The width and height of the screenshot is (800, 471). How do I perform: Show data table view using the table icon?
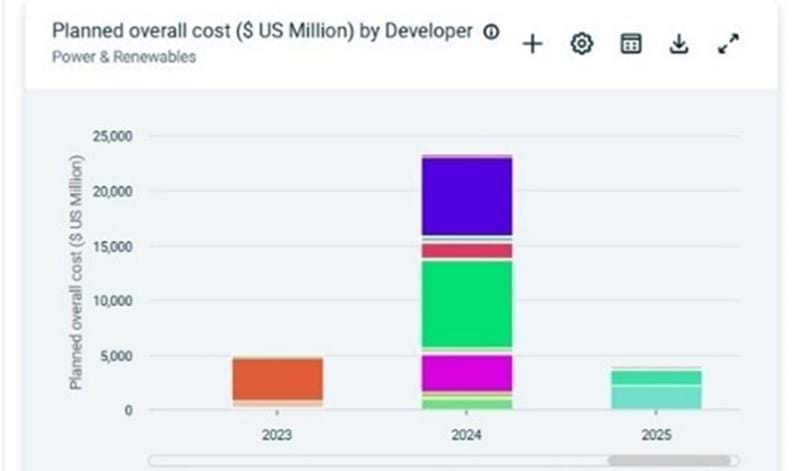pos(630,44)
